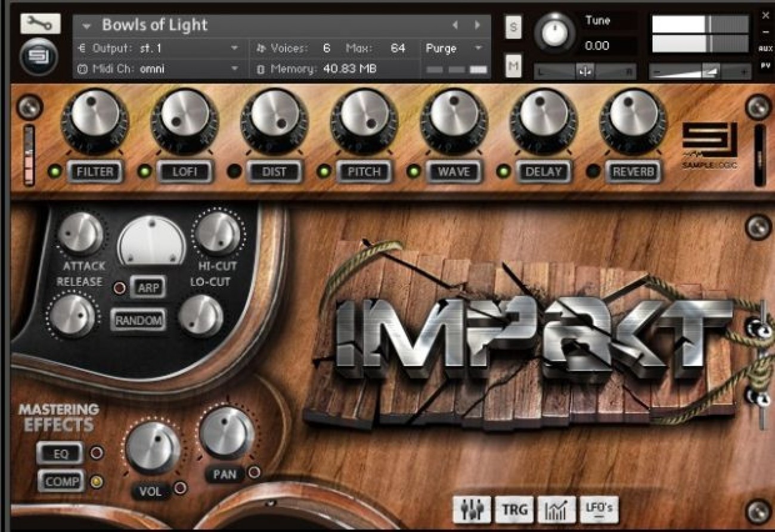Click the Tune value field showing 0.00

point(608,46)
